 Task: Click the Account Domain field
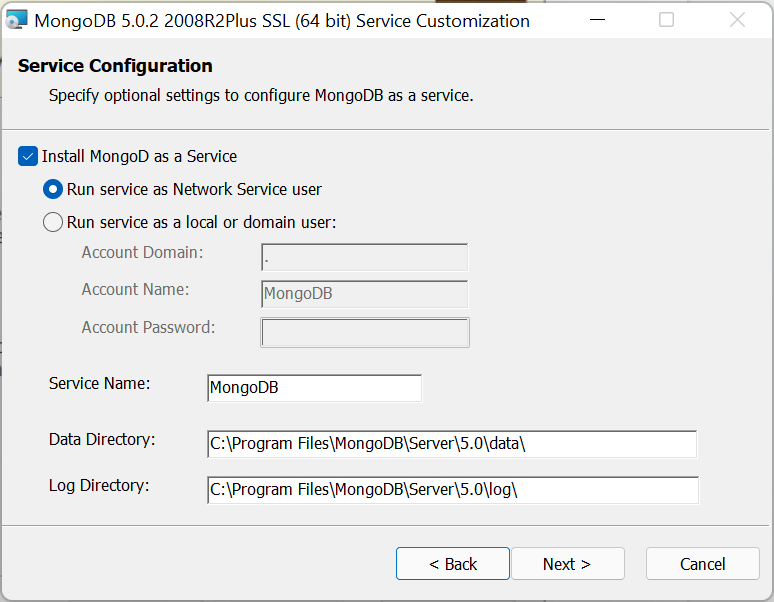tap(364, 257)
